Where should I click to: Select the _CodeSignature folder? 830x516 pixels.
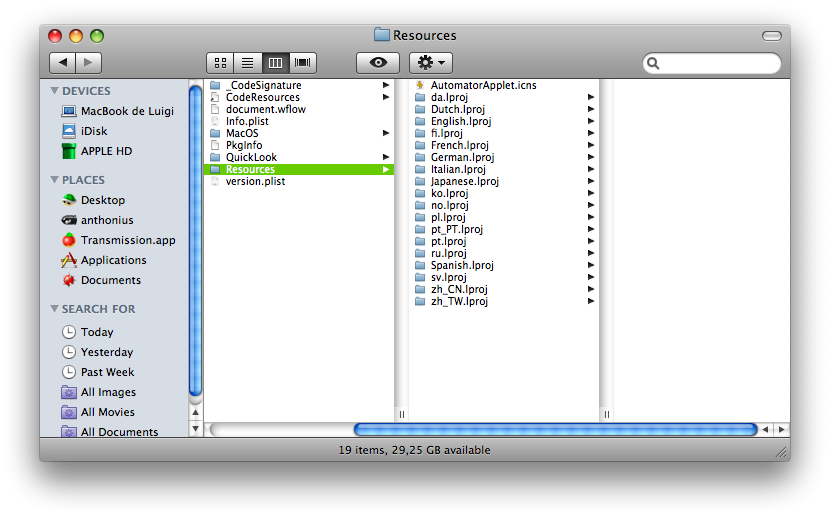(299, 85)
